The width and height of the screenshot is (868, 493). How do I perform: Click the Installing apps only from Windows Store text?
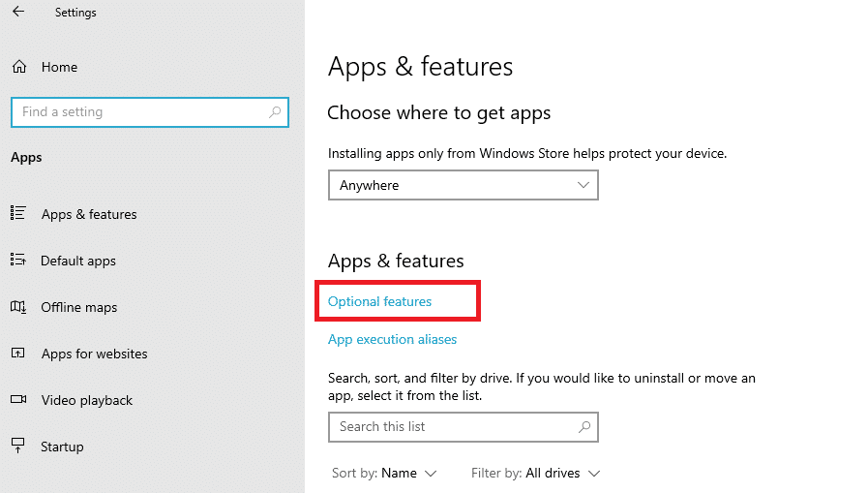point(527,153)
